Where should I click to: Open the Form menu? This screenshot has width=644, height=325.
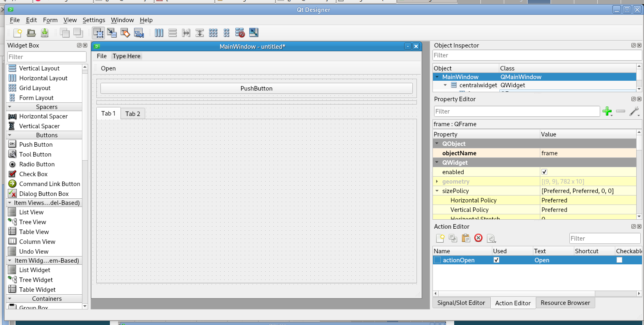pyautogui.click(x=50, y=20)
